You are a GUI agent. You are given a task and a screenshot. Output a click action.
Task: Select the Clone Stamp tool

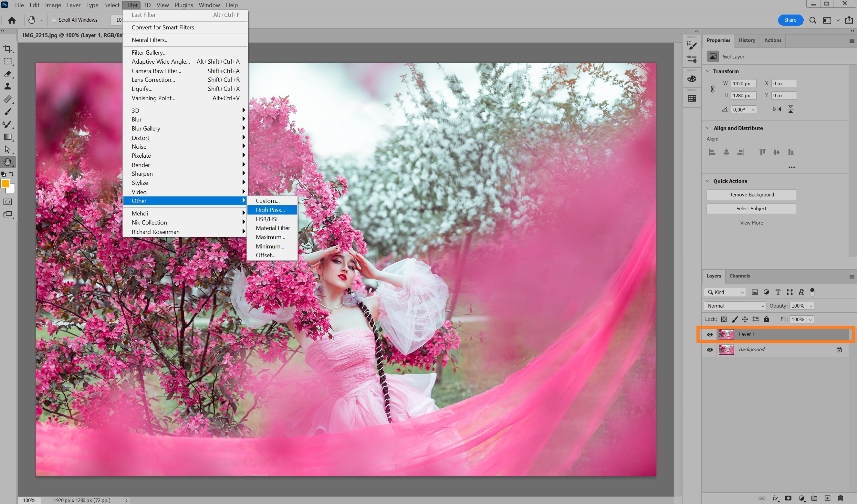tap(7, 87)
